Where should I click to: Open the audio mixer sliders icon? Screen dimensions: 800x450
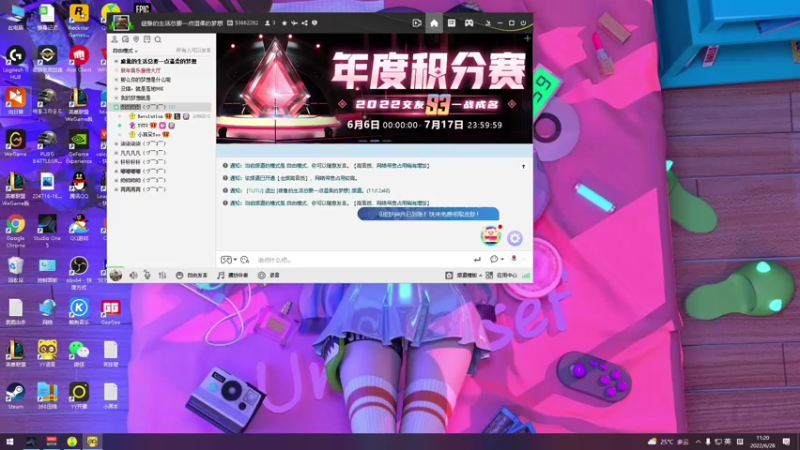162,275
